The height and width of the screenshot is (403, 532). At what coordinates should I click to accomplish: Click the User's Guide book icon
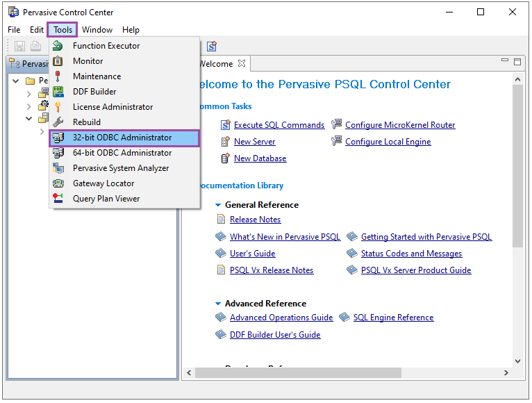[221, 253]
